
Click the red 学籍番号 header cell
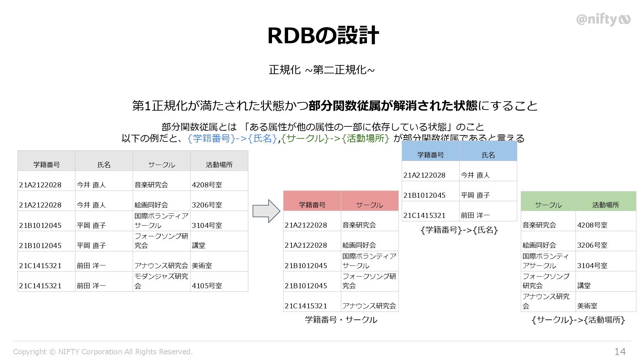tap(312, 204)
